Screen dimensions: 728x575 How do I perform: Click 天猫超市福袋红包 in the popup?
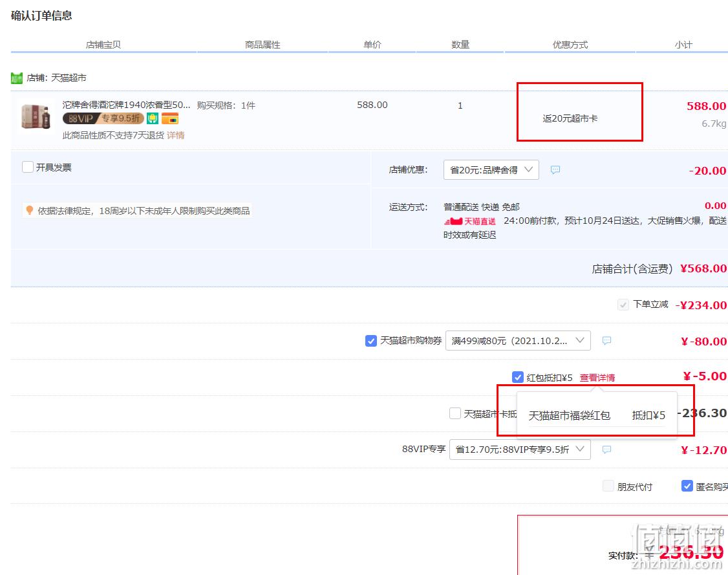pos(569,415)
